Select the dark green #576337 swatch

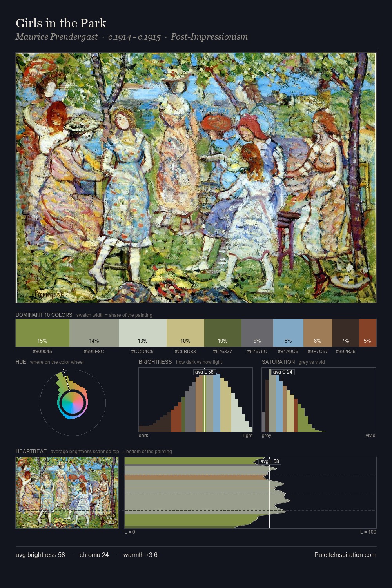click(x=223, y=333)
